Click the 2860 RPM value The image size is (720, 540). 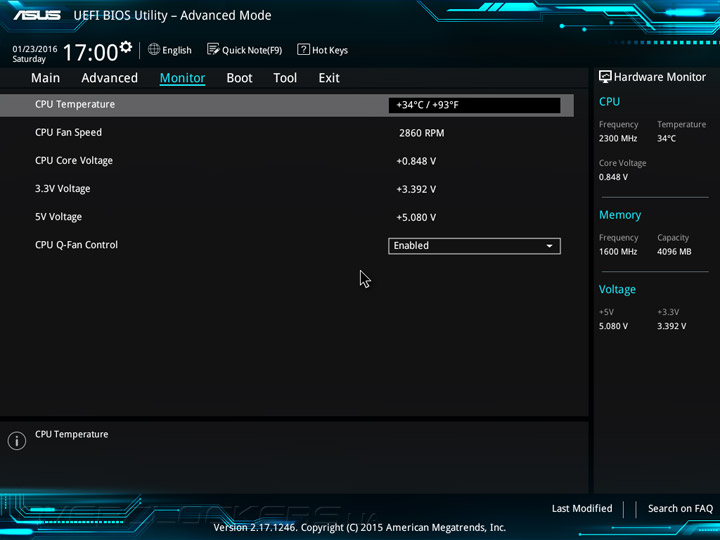coord(421,133)
